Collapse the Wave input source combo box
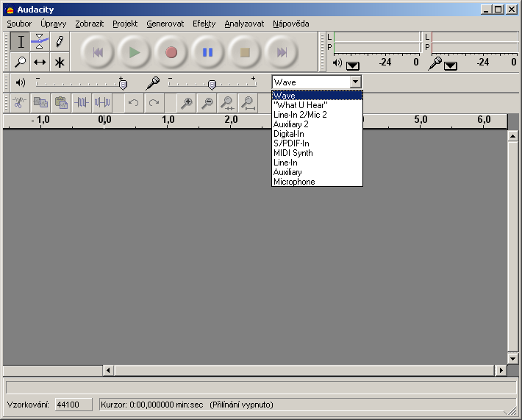Viewport: 522px width, 420px height. 355,82
